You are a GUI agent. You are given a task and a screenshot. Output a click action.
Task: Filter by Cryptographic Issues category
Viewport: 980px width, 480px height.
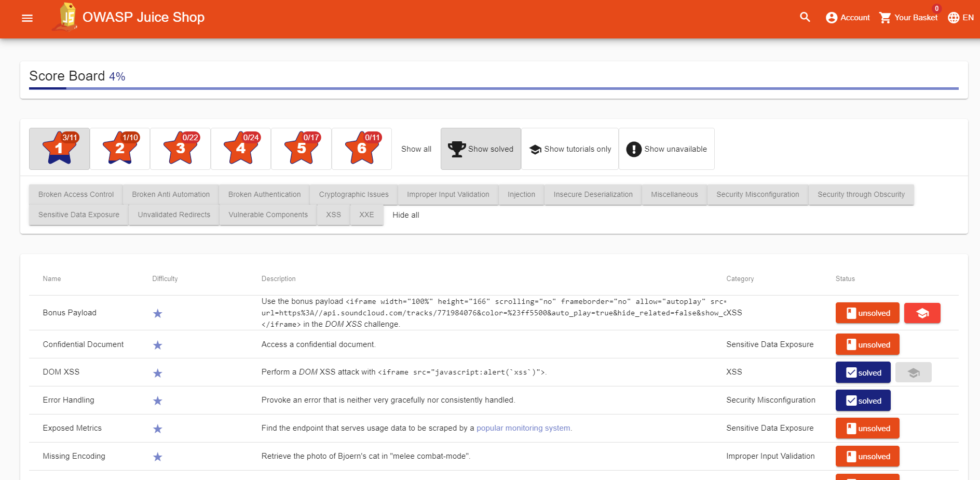click(x=354, y=195)
